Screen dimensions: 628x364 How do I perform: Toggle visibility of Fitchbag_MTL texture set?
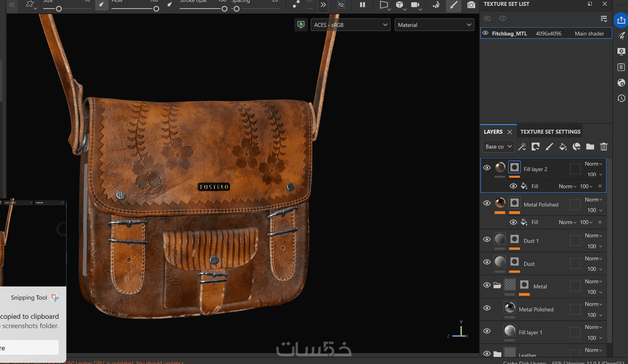pos(485,33)
